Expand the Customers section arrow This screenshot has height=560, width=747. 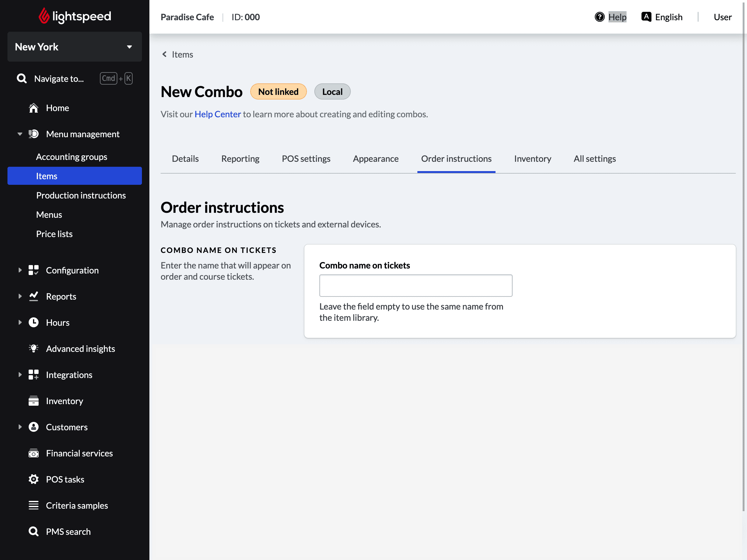click(20, 427)
